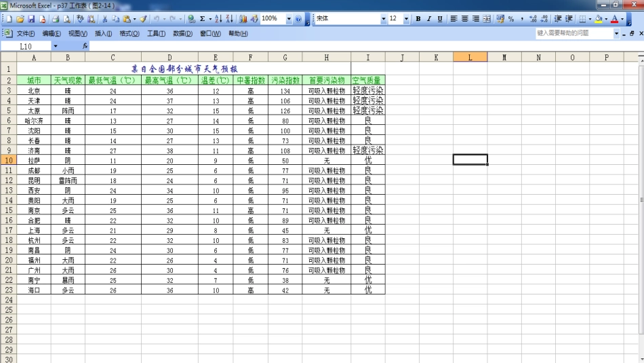Toggle Bold formatting
The width and height of the screenshot is (644, 363).
(x=418, y=19)
